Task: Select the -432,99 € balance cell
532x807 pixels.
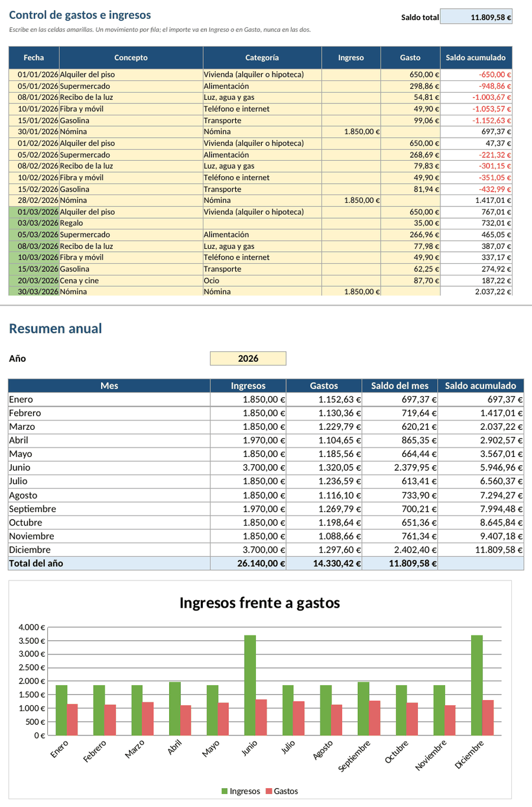Action: (x=476, y=189)
